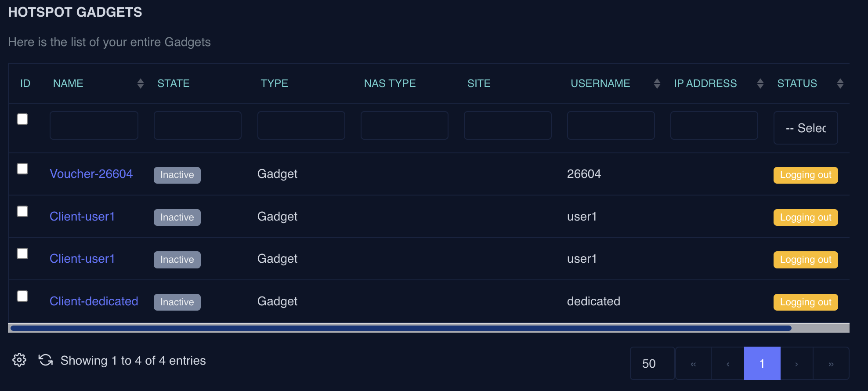
Task: Go to first page arrow
Action: [693, 364]
